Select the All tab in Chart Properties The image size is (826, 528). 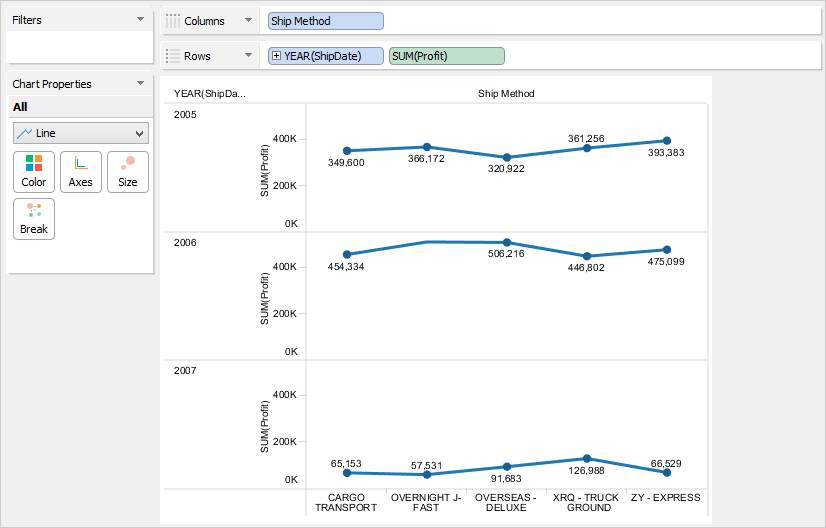20,107
